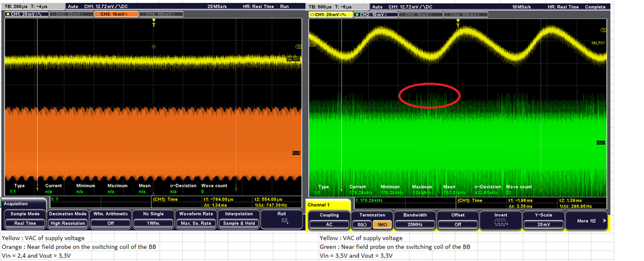
Task: Select CH3 10mV orange channel tab on left scope
Action: point(116,14)
